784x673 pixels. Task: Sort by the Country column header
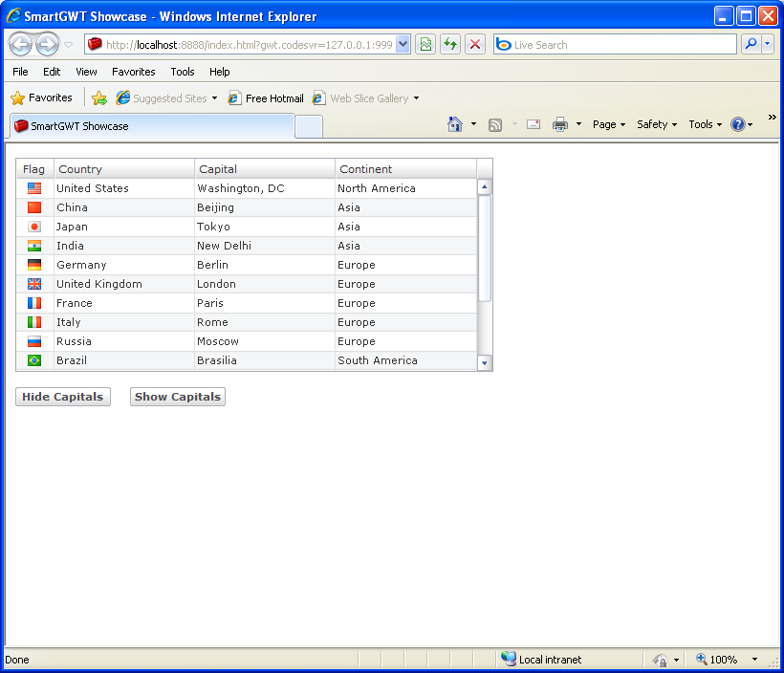[x=124, y=169]
